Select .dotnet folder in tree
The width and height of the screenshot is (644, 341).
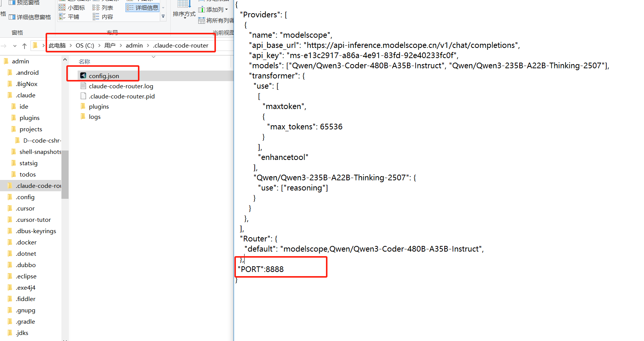coord(26,253)
